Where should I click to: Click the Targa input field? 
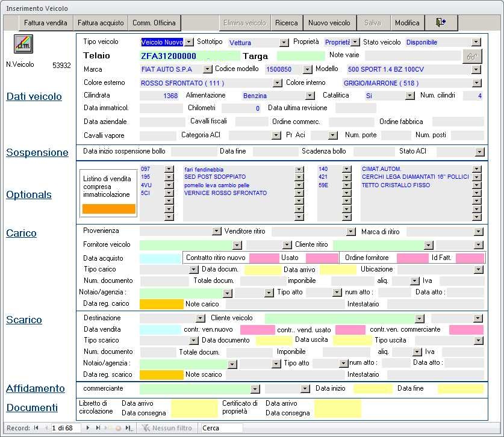coord(301,56)
